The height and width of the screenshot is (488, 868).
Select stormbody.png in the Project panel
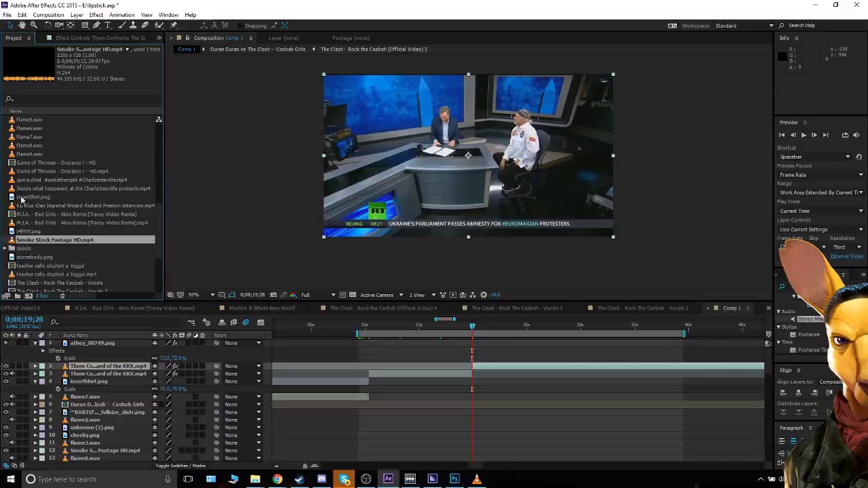34,258
